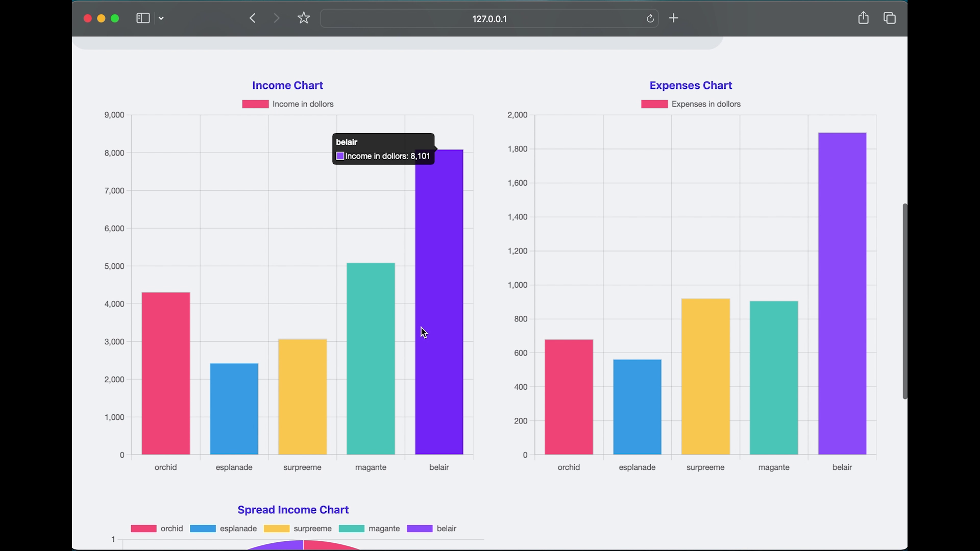980x551 pixels.
Task: Click the 127.0.0.1 address bar
Action: tap(489, 19)
